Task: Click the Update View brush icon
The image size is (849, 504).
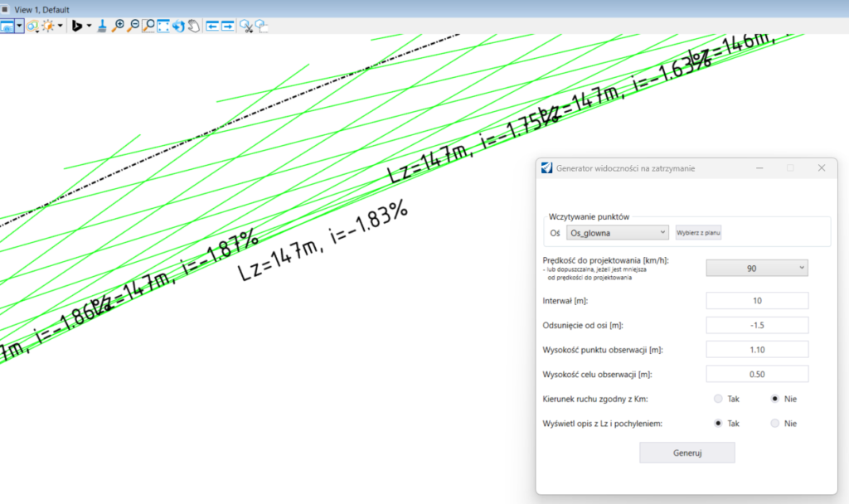Action: coord(102,26)
